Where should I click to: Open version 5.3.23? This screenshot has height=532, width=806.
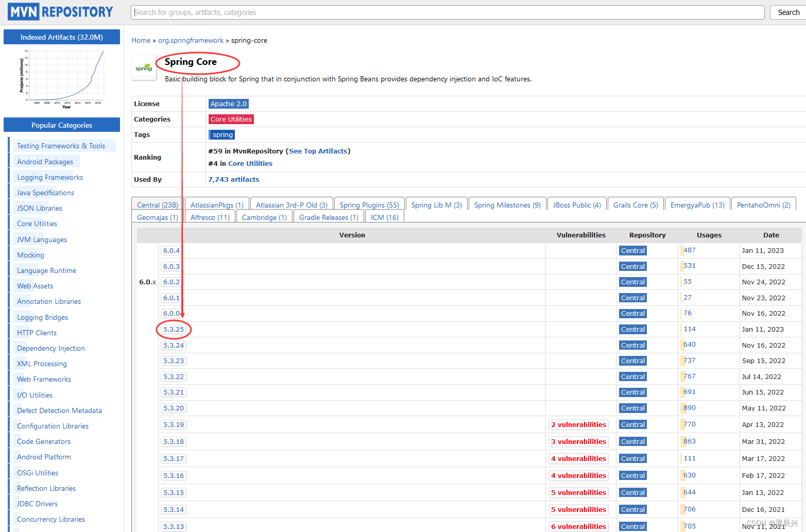(x=174, y=361)
